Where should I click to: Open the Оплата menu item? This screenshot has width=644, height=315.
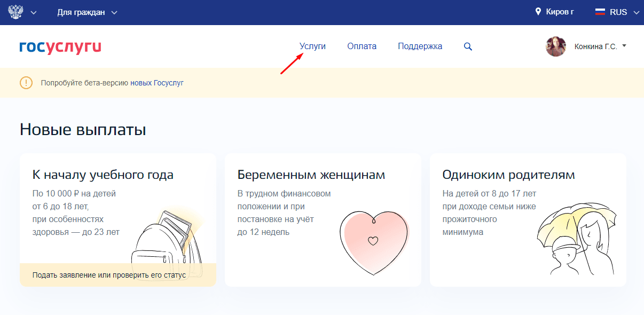pyautogui.click(x=362, y=46)
